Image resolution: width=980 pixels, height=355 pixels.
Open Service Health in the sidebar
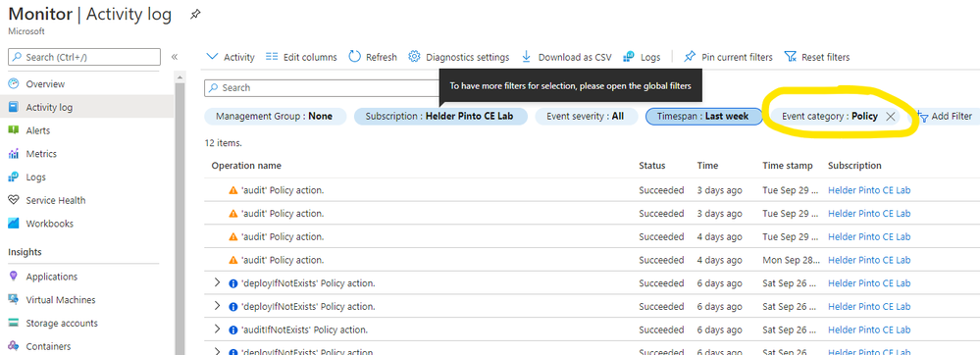[x=56, y=201]
